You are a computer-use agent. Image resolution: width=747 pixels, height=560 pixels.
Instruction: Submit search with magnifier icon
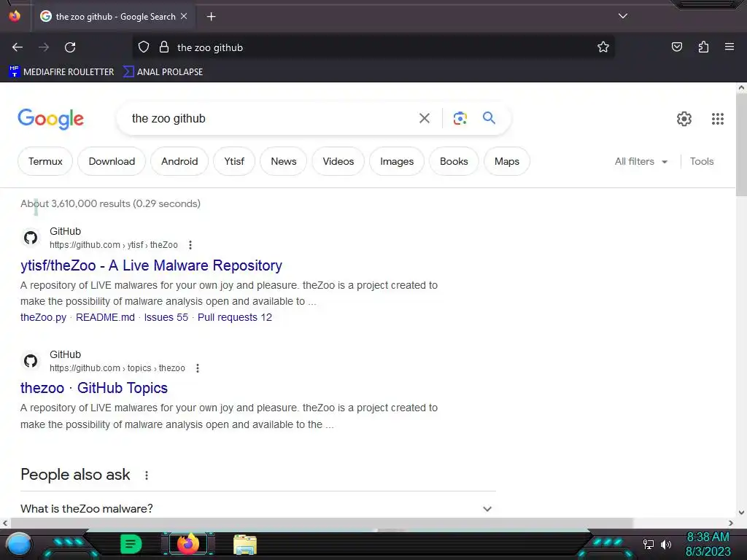[489, 117]
